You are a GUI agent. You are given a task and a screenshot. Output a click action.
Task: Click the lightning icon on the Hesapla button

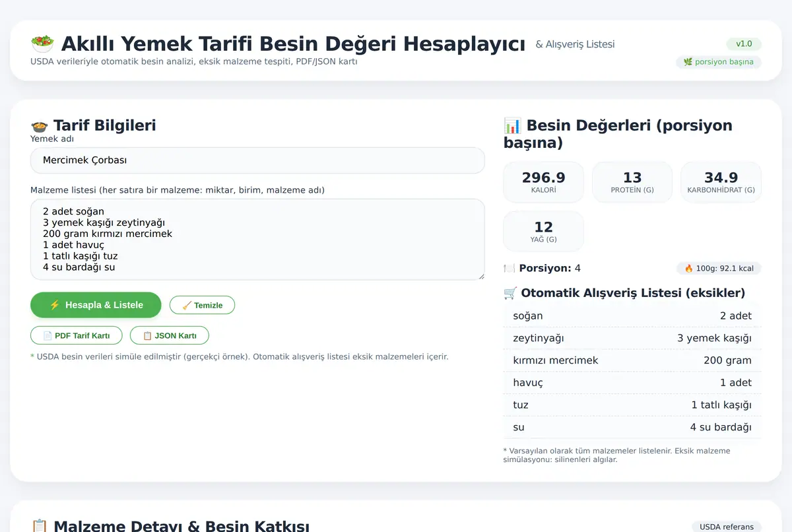click(x=55, y=305)
